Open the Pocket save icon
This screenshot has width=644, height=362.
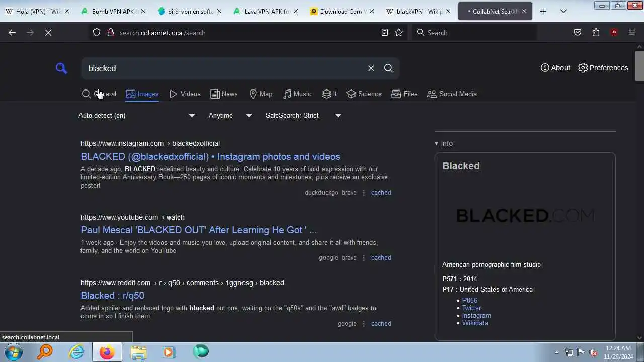click(x=578, y=32)
